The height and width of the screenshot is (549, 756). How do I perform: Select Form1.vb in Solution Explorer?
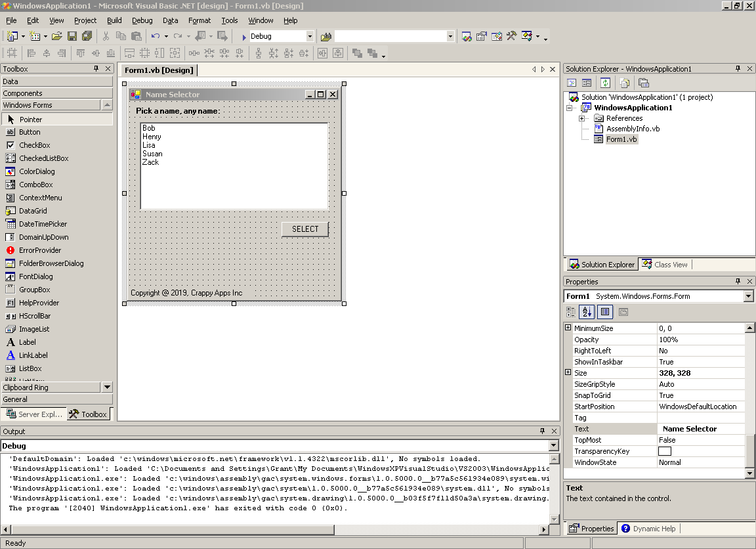tap(621, 139)
